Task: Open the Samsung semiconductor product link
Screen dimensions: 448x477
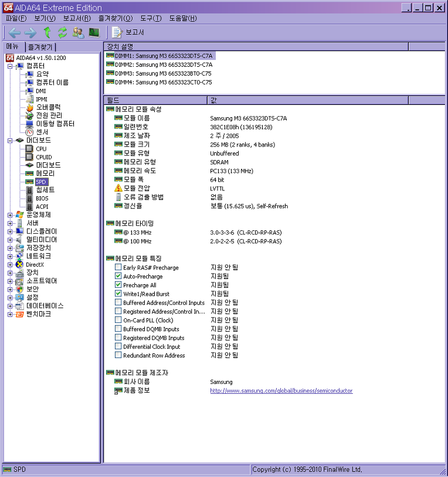Action: click(281, 391)
